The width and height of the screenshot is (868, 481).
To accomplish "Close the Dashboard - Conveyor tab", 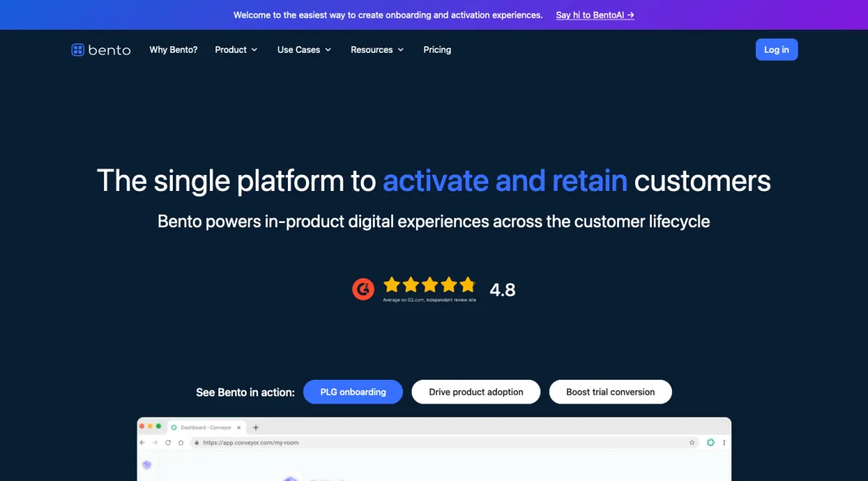I will coord(239,427).
